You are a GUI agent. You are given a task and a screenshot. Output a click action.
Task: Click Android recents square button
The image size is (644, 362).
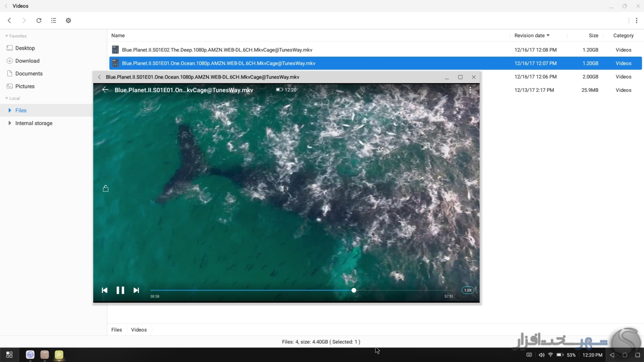coord(638,355)
